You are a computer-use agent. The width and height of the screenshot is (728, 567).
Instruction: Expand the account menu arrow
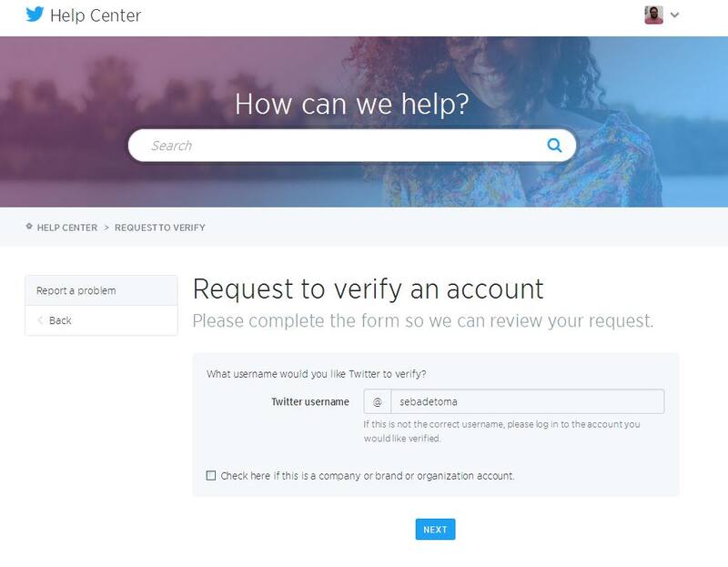674,15
